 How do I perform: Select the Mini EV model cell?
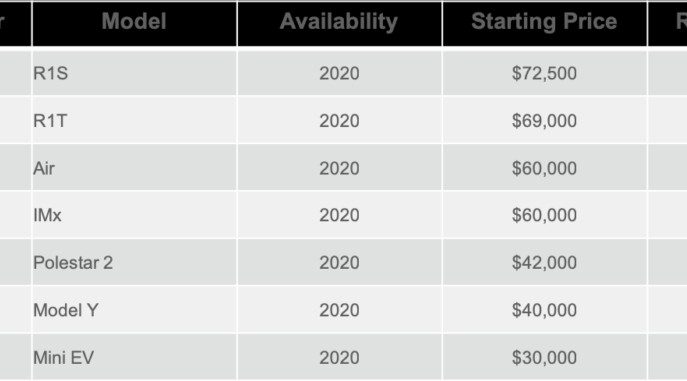point(135,357)
